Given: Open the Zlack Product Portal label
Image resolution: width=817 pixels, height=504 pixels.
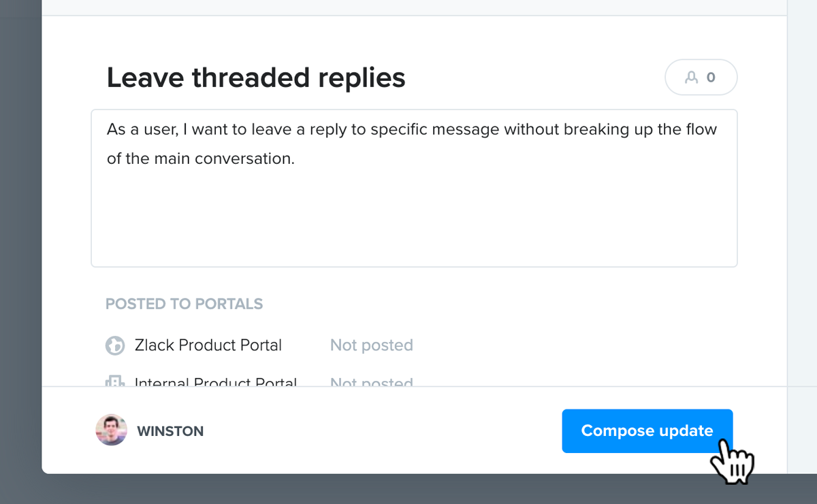Looking at the screenshot, I should 208,345.
